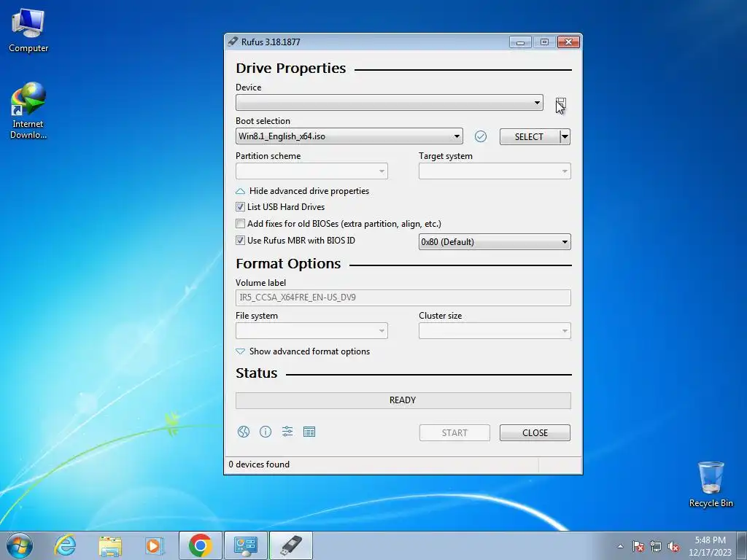Open the Windows Start menu orb
Screen dimensions: 747x560
coord(20,545)
